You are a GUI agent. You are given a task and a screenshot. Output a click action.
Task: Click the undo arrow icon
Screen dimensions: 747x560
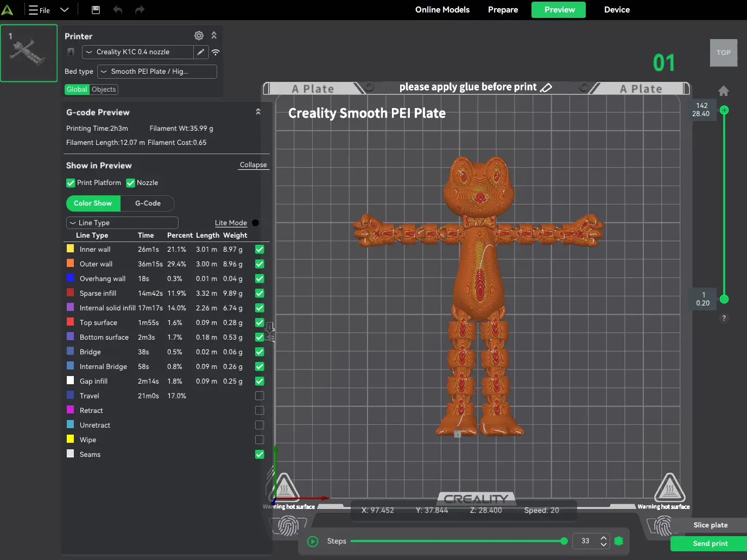coord(118,10)
